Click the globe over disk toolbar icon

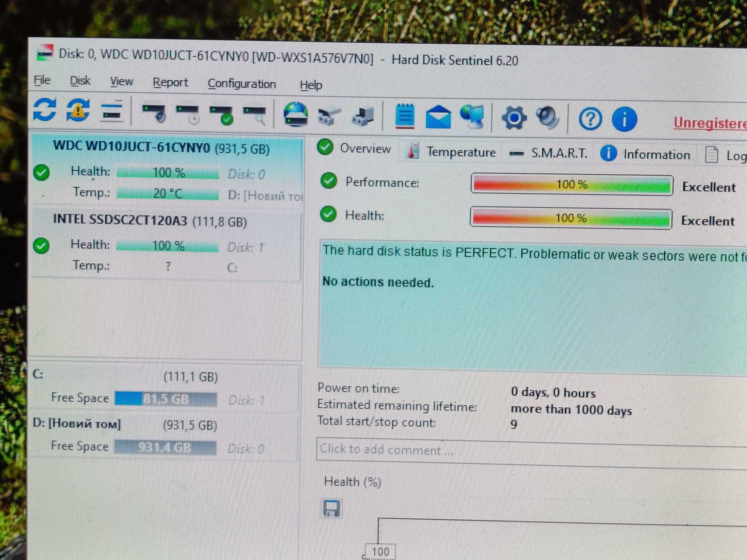click(295, 115)
